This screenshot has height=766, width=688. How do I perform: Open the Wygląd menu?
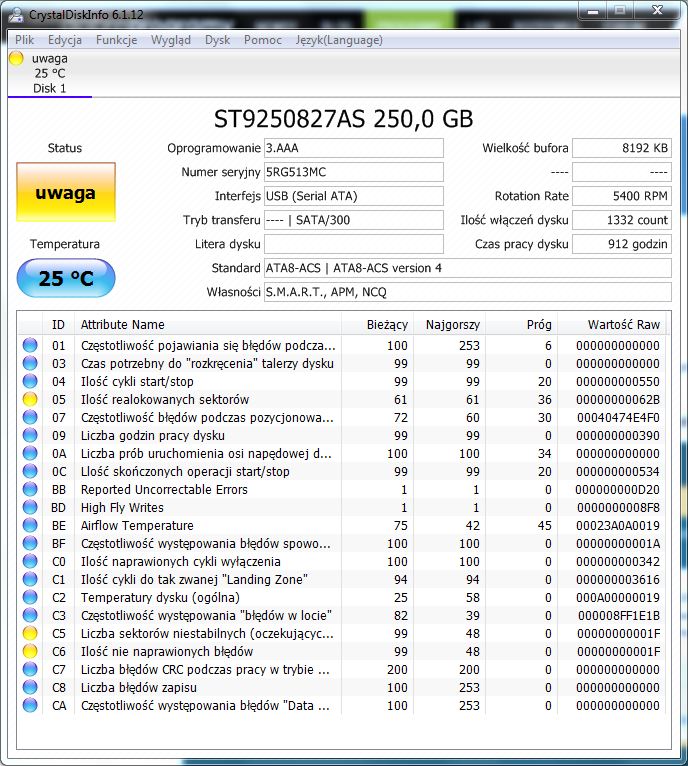point(171,40)
